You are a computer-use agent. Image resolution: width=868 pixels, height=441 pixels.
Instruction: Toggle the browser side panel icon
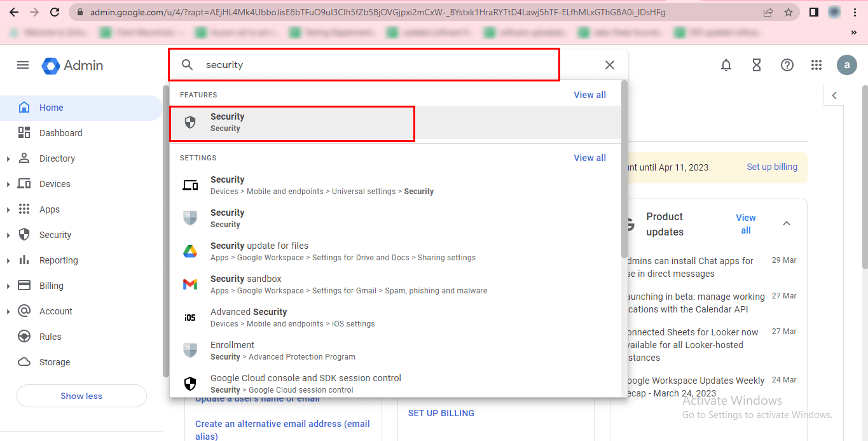point(813,12)
